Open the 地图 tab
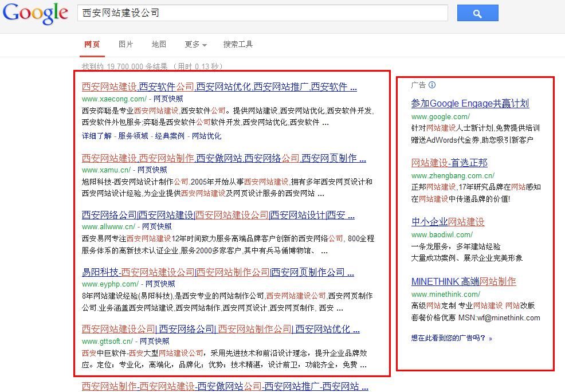The width and height of the screenshot is (565, 392). [x=159, y=44]
